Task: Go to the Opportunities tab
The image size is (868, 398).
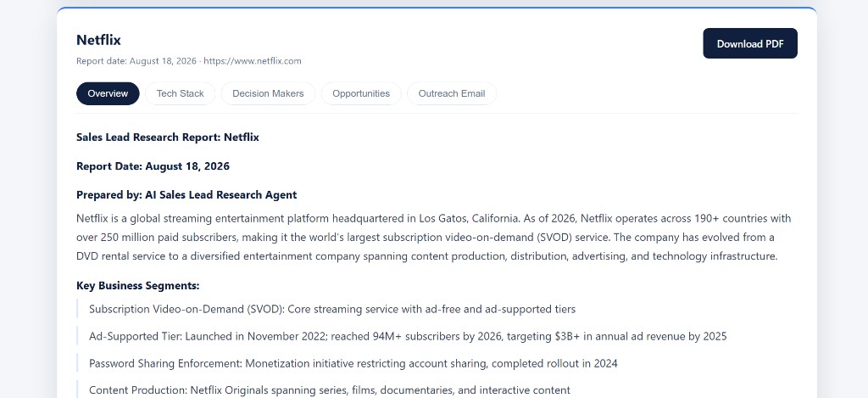Action: [361, 93]
